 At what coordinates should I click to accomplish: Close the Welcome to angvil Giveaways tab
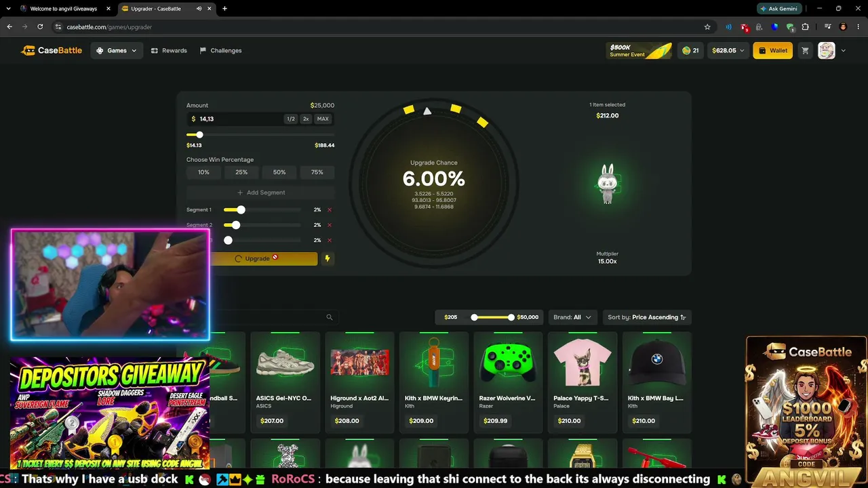[x=108, y=9]
